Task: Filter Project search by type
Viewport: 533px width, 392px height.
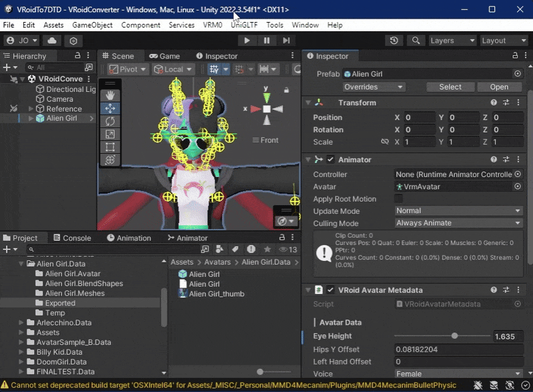Action: (x=220, y=250)
